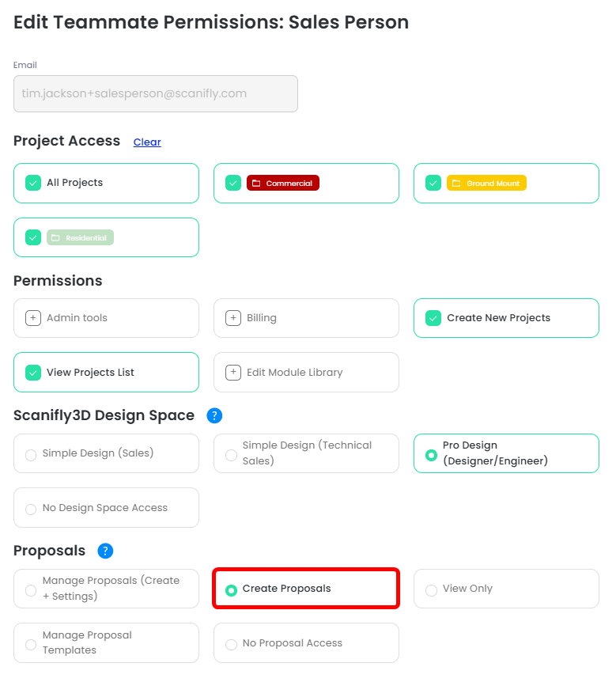The height and width of the screenshot is (682, 616).
Task: Click the Scanifly3D Design Space help icon
Action: click(x=214, y=415)
